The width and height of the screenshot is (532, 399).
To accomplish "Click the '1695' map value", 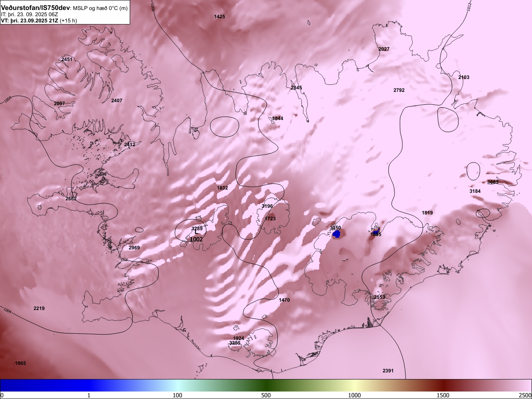I will 376,234.
